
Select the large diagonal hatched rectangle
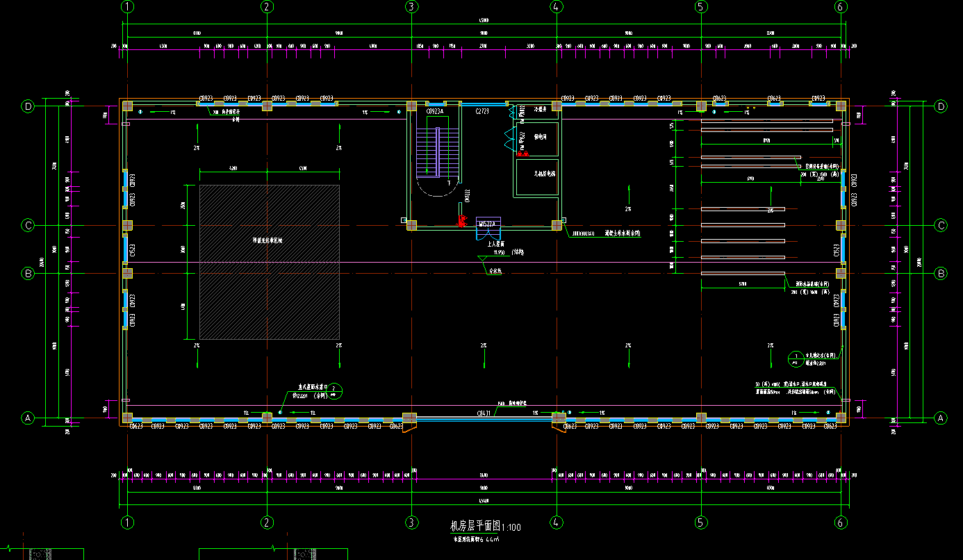(x=270, y=262)
